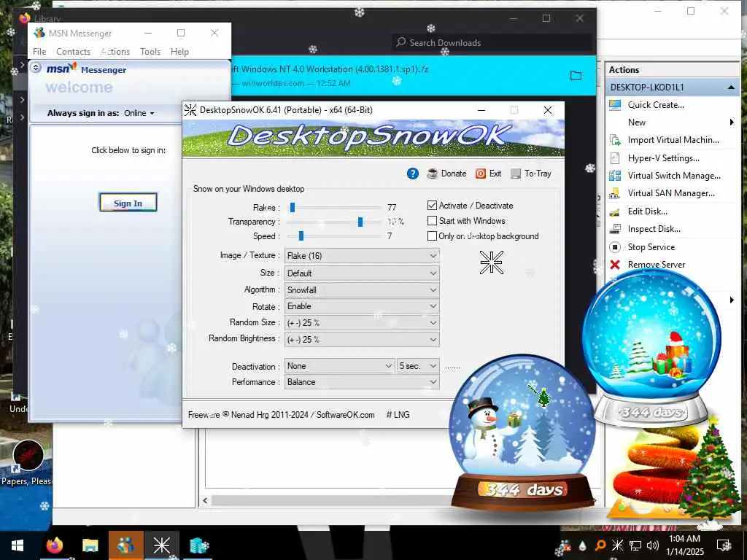
Task: Open the Rotate dropdown showing Enable
Action: [362, 306]
